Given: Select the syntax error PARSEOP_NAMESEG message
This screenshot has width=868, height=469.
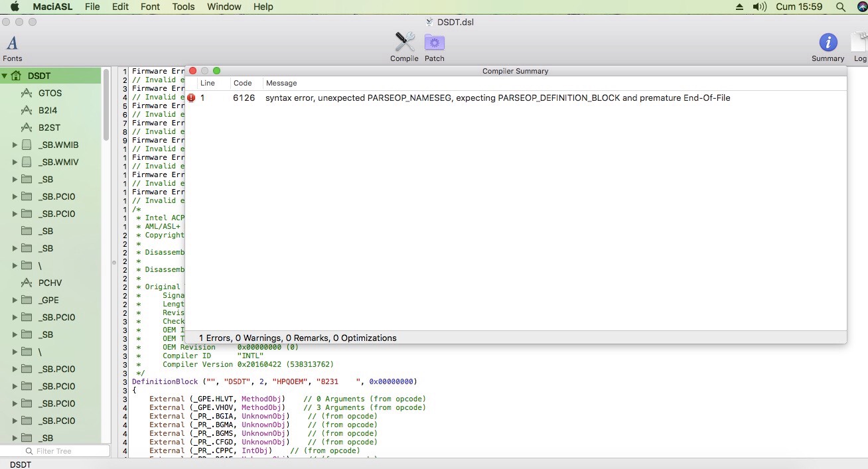Looking at the screenshot, I should click(498, 98).
